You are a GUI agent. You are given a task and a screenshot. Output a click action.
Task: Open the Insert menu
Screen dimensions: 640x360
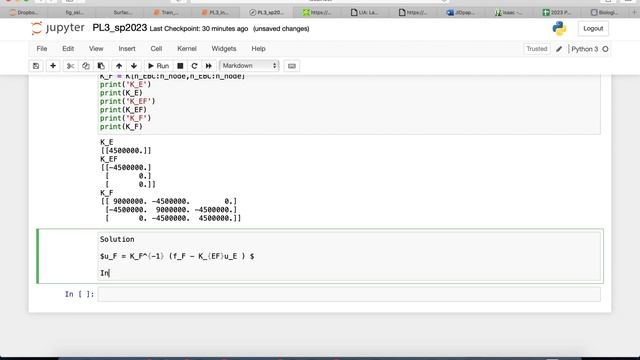click(127, 49)
